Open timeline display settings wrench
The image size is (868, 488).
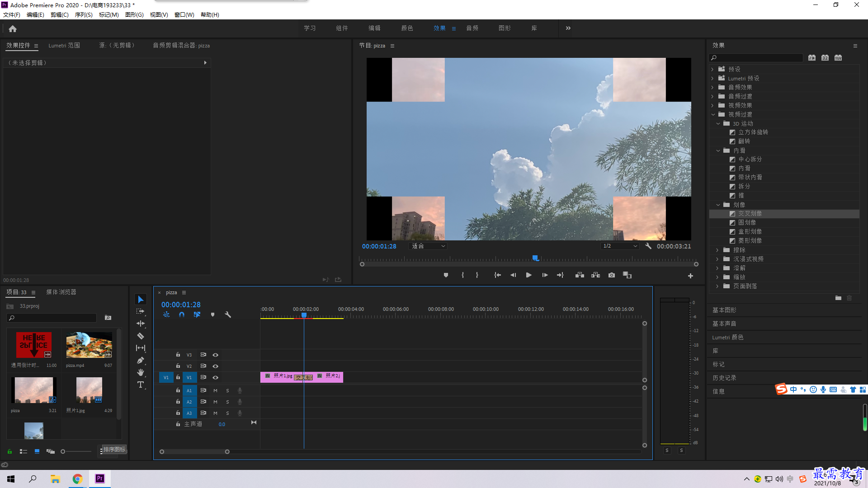pos(228,314)
